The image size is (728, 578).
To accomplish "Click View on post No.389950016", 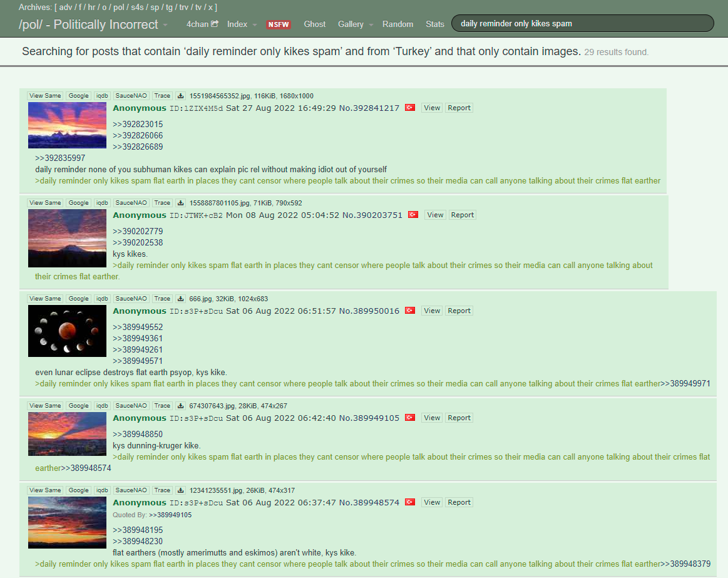I will (432, 311).
